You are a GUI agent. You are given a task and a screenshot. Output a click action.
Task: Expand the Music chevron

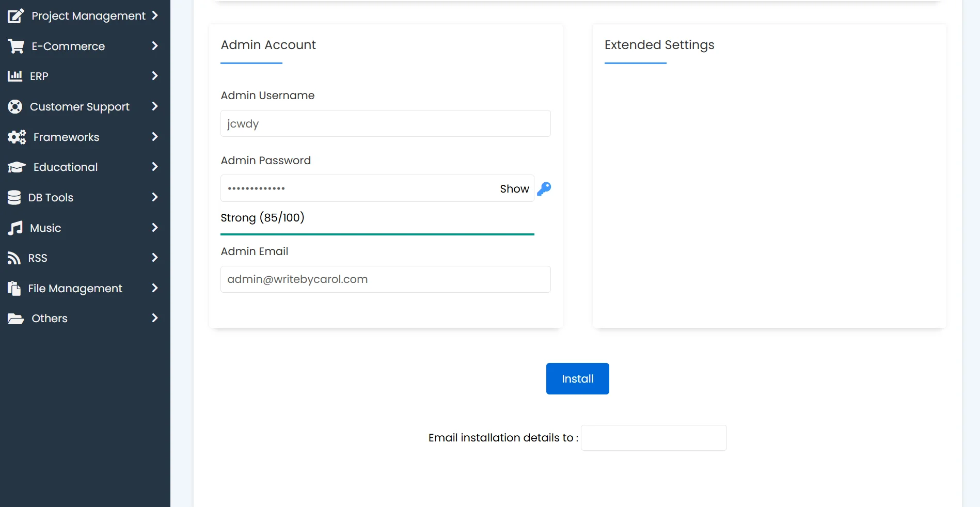[x=155, y=228]
